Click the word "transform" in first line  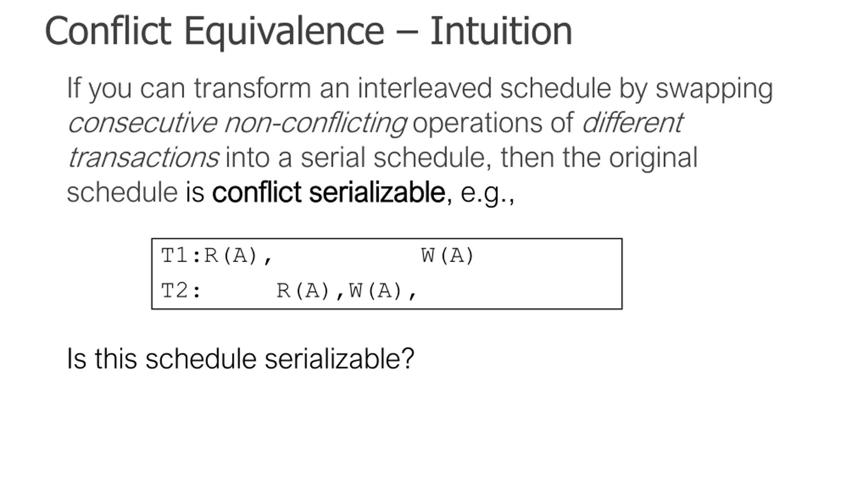point(252,88)
